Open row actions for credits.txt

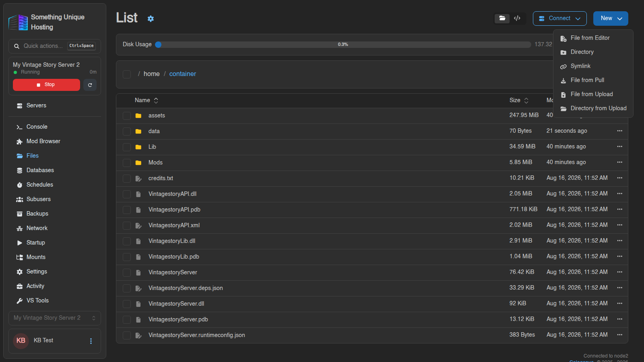coord(619,178)
